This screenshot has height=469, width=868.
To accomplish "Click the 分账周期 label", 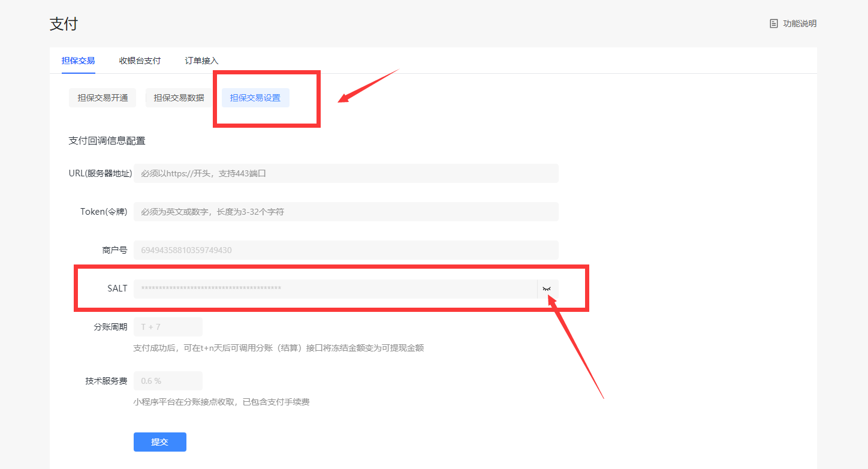I will tap(110, 327).
